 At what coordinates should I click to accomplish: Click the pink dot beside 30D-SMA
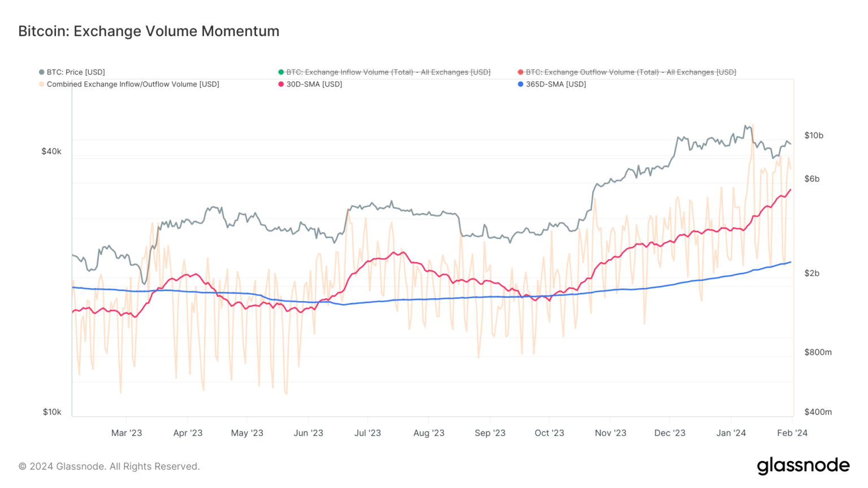tap(281, 84)
